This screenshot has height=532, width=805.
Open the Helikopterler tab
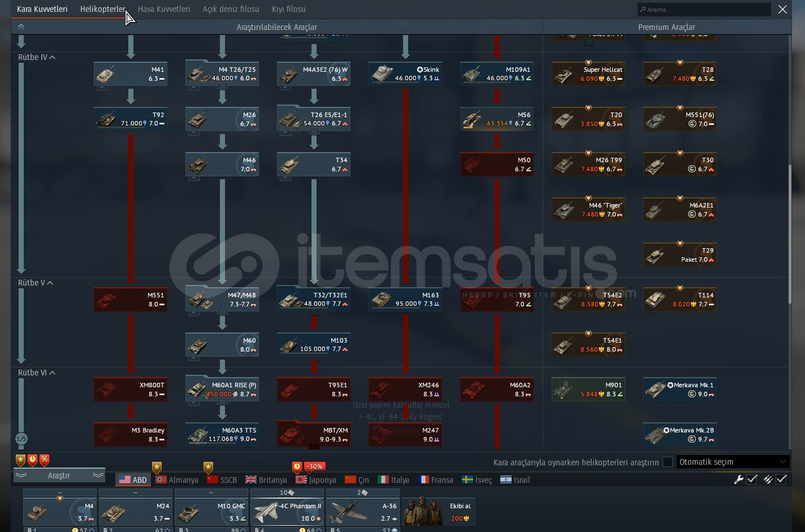(x=103, y=9)
